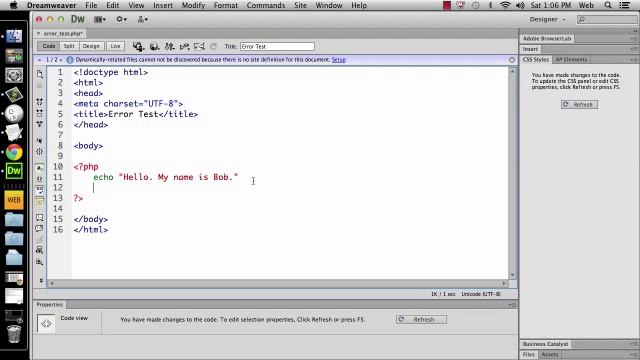Expand the Business Catalyst panel
Viewport: 640px width, 360px height.
545,344
